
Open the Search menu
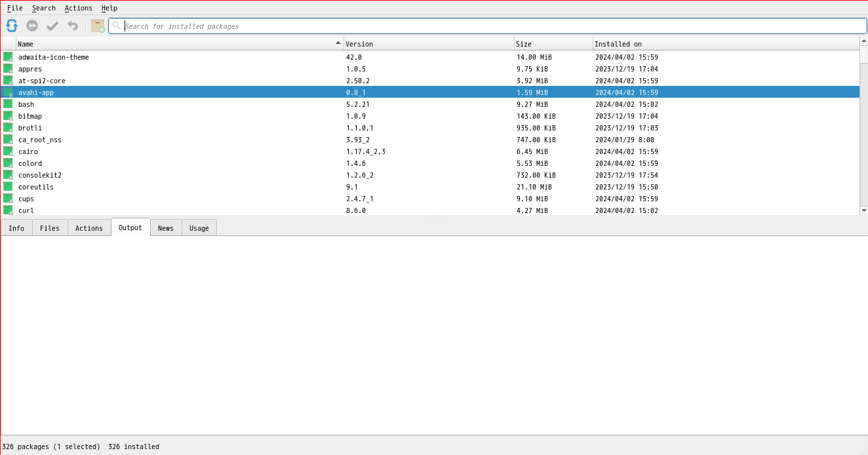click(x=44, y=8)
